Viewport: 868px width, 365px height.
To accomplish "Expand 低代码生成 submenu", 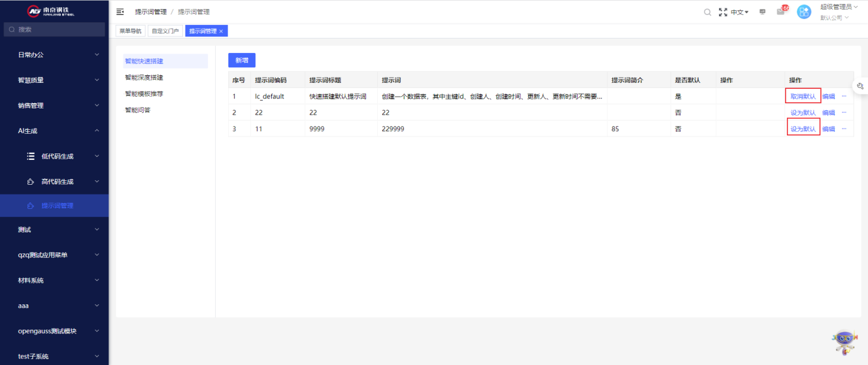I will pyautogui.click(x=54, y=156).
